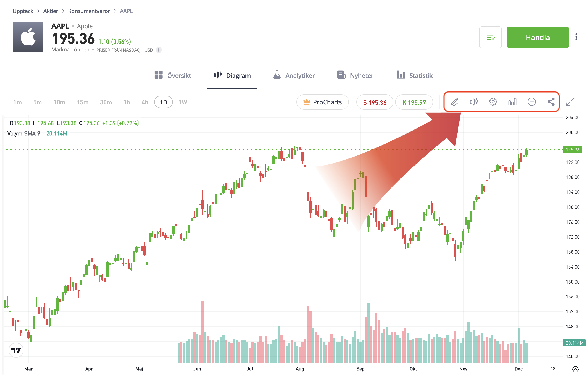
Task: Choose the 15m chart interval
Action: coord(83,102)
